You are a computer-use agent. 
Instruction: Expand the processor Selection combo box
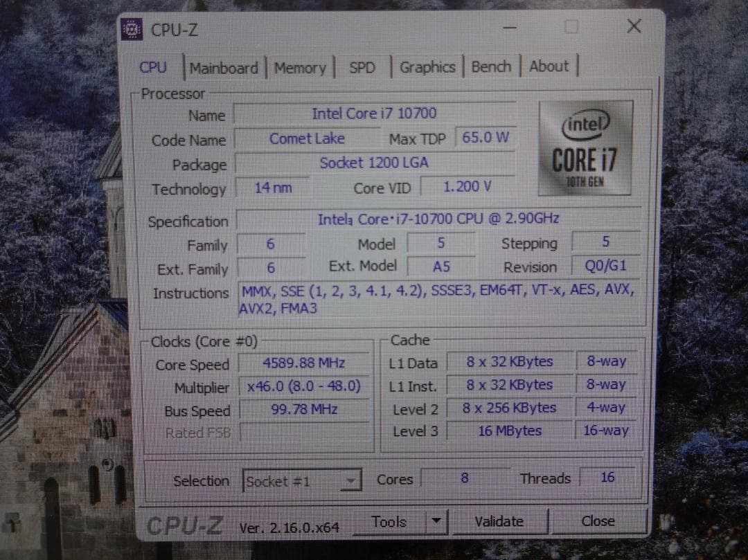click(350, 480)
